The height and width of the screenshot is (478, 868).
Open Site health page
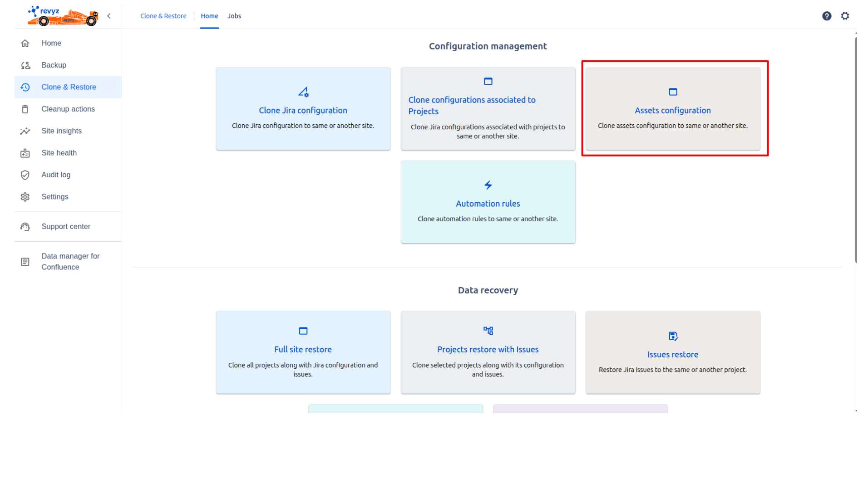[59, 153]
